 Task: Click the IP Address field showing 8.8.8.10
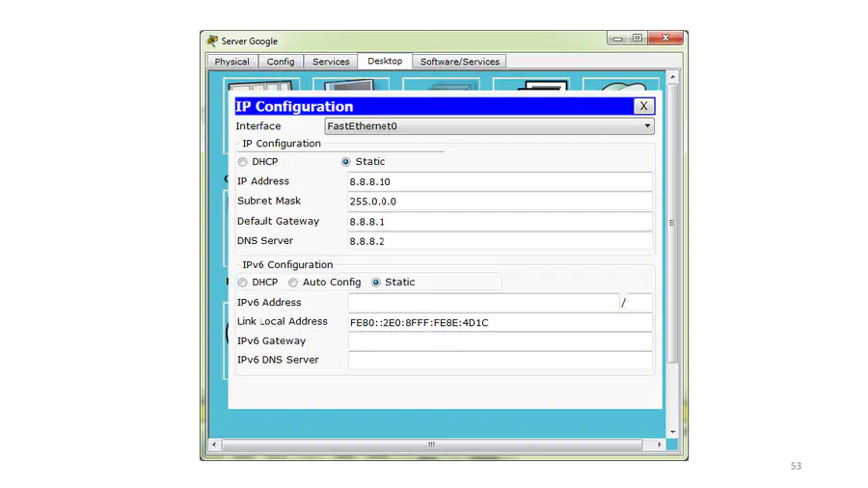coord(500,181)
